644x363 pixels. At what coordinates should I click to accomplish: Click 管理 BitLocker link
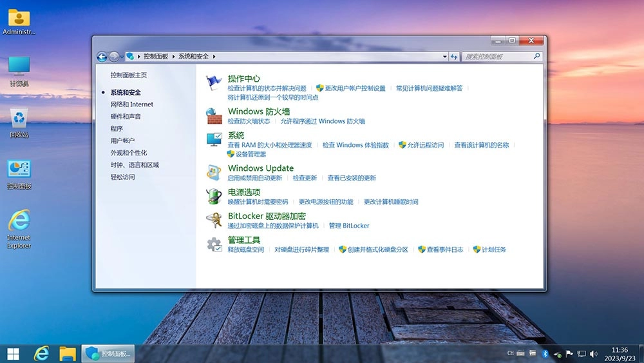[348, 226]
